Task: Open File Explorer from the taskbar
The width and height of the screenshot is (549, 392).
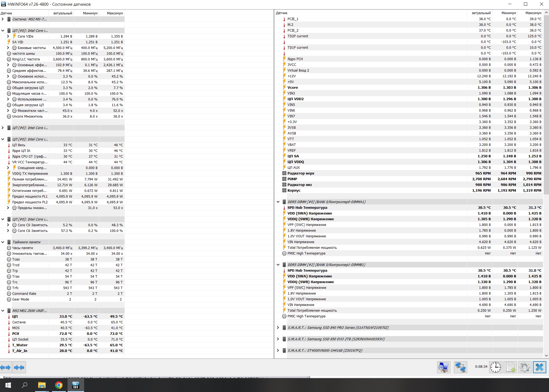Action: pyautogui.click(x=42, y=385)
